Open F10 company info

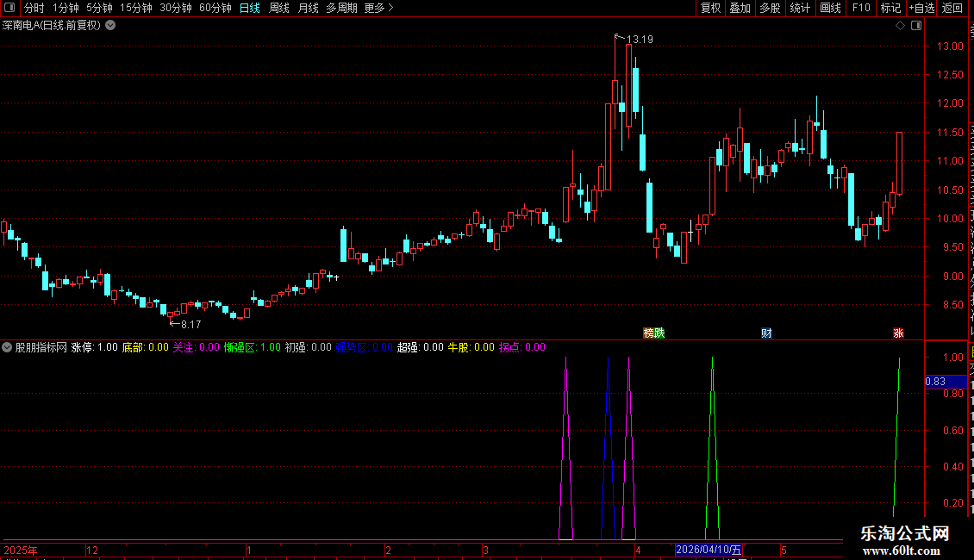861,8
